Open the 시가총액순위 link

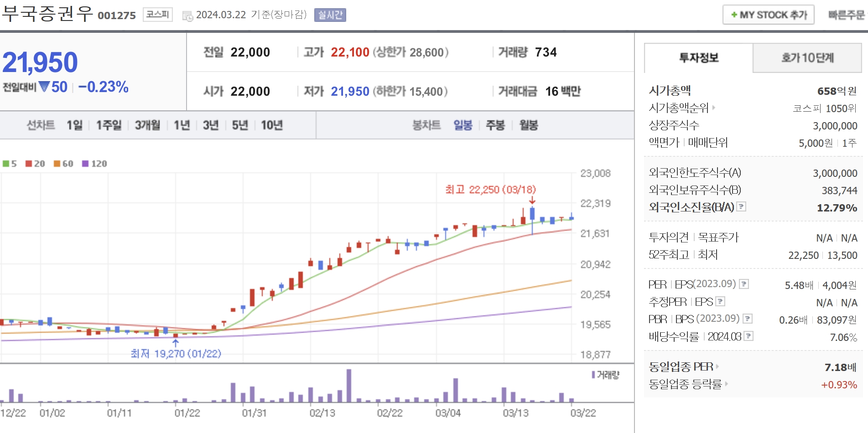(x=679, y=108)
